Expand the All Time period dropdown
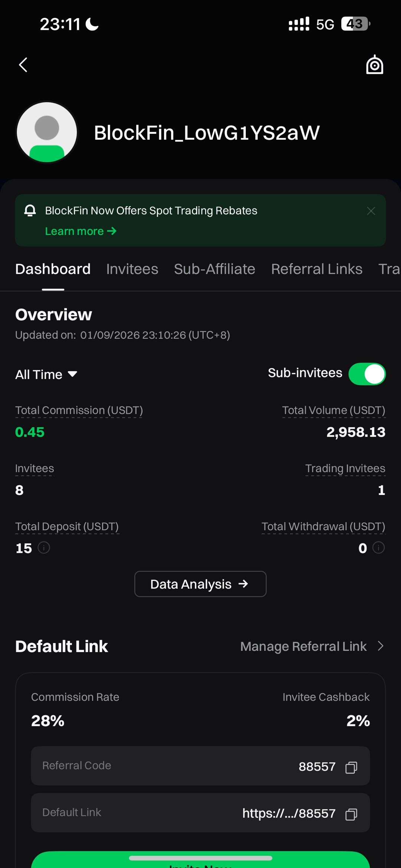 [x=46, y=374]
